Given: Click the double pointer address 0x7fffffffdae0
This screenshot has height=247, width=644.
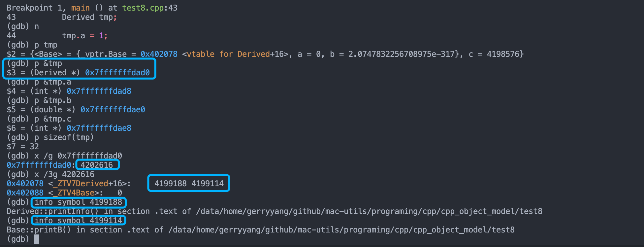Looking at the screenshot, I should [x=113, y=110].
